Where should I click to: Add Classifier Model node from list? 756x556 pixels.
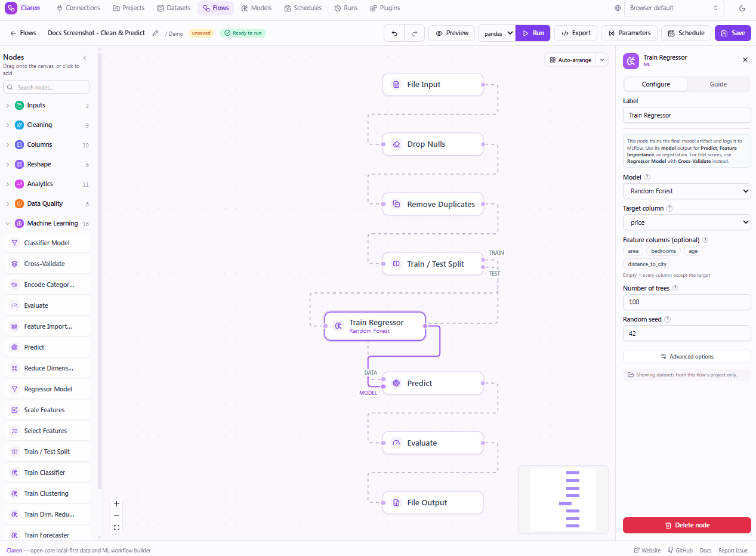(48, 243)
